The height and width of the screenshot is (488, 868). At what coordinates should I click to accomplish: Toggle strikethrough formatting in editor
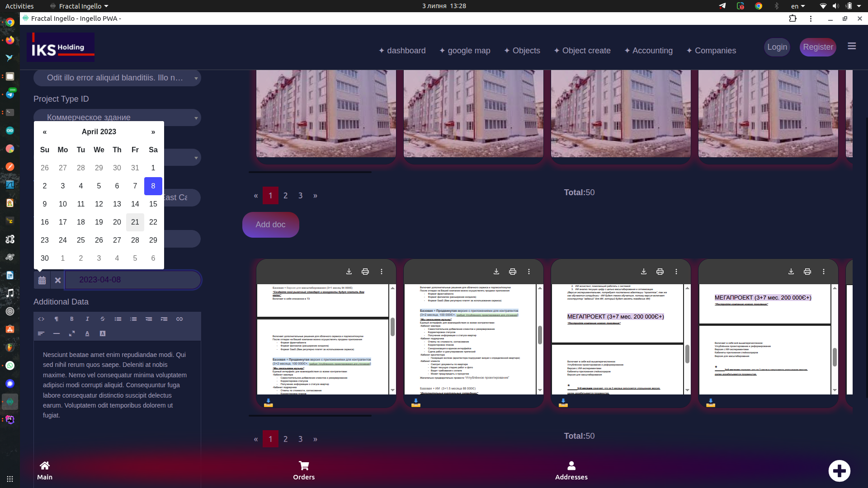(x=103, y=319)
